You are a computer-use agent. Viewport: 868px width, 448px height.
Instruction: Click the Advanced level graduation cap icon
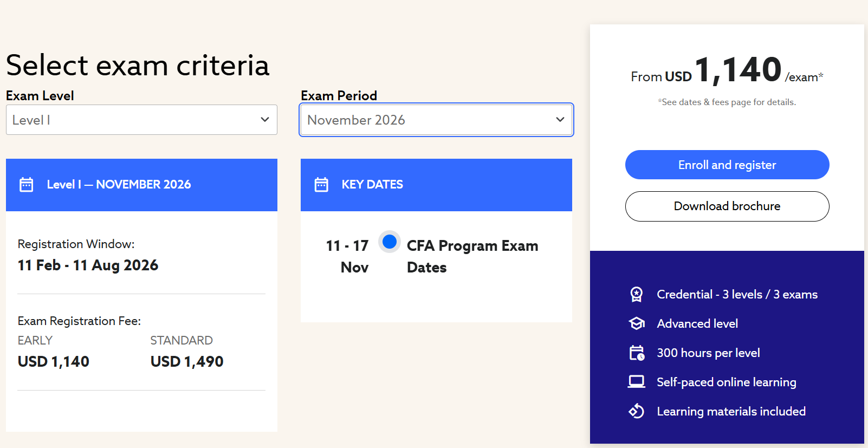(x=637, y=323)
